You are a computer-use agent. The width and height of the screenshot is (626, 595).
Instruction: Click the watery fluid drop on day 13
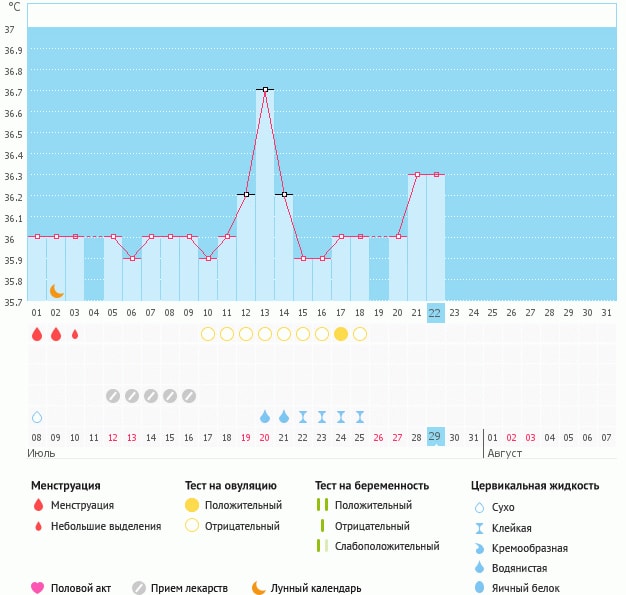[265, 416]
